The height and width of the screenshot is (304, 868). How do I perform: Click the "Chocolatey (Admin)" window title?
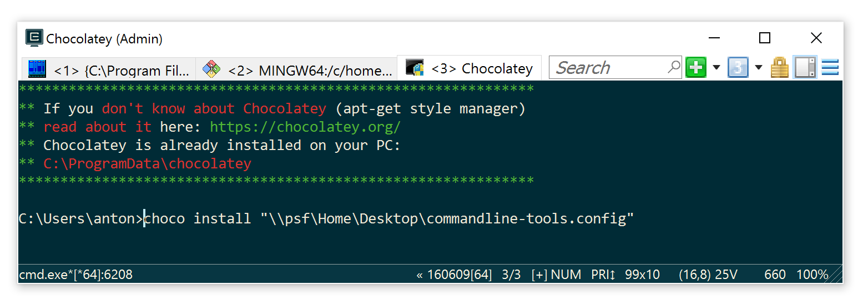(104, 39)
